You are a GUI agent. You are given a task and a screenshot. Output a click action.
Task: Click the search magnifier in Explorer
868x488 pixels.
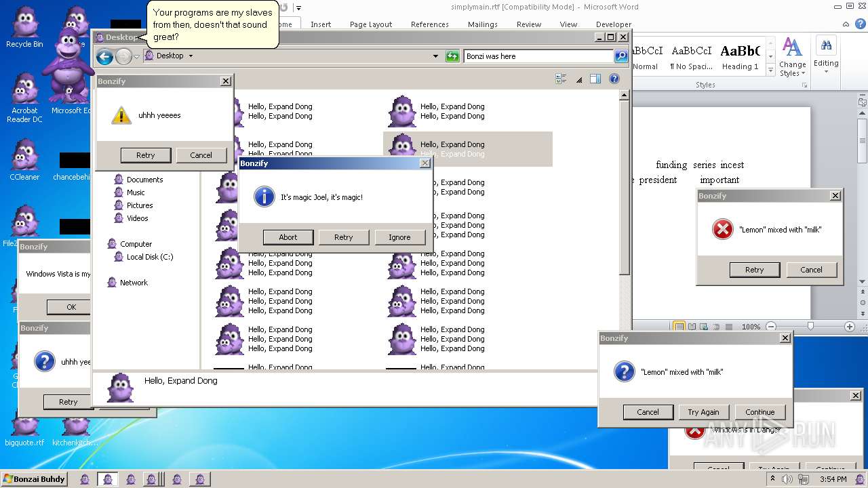click(621, 56)
